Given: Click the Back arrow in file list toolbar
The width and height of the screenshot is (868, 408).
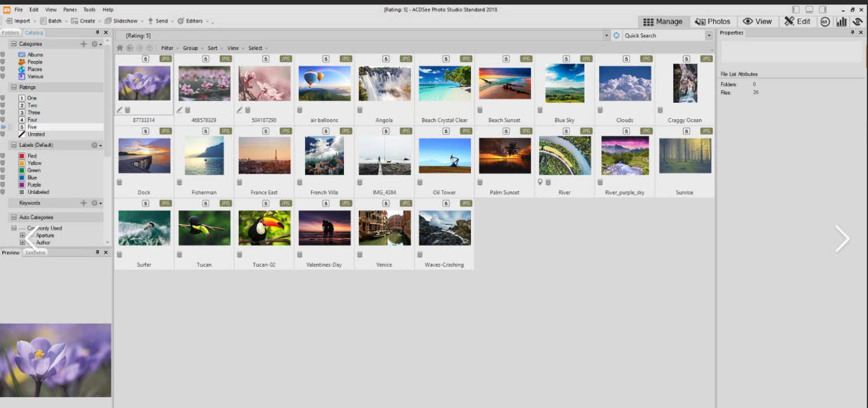Looking at the screenshot, I should point(130,48).
